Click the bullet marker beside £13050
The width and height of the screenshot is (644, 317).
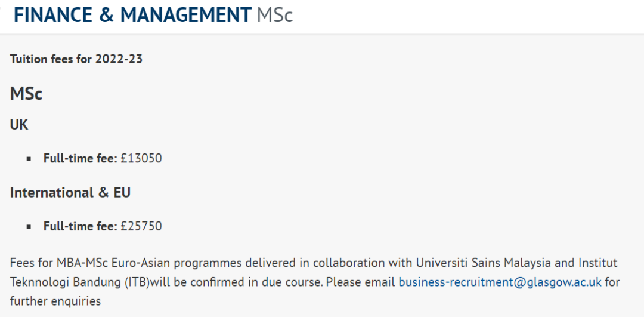coord(29,159)
